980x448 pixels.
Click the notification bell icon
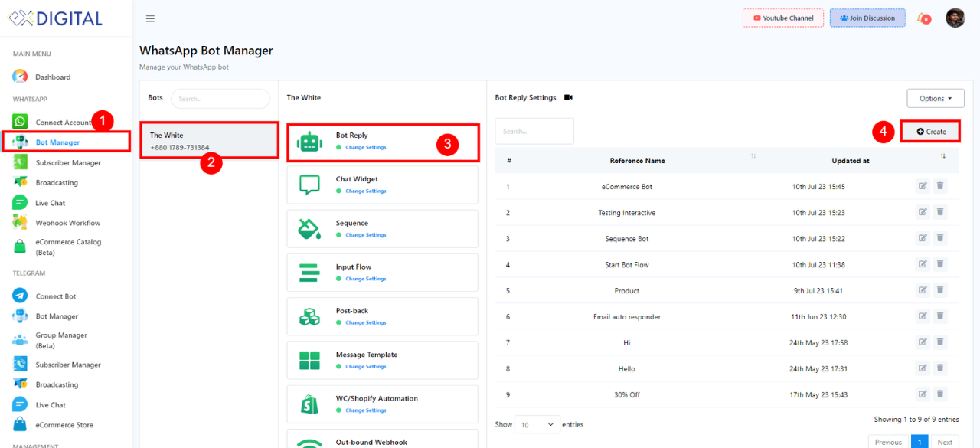pos(923,18)
